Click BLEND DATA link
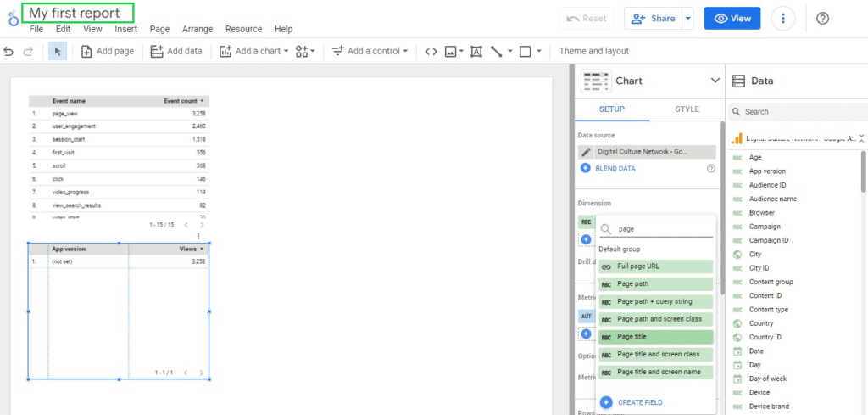Viewport: 868px width, 415px height. point(615,168)
